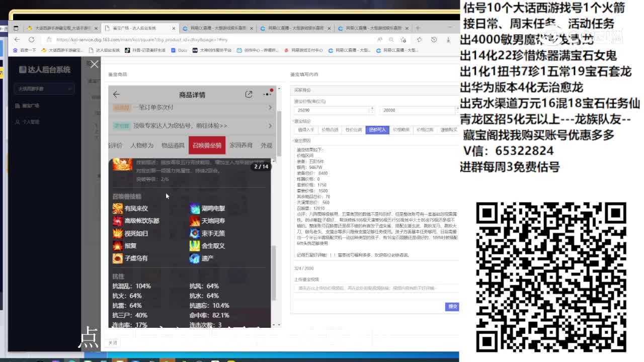Select the 性价比高 conclusion option

(x=354, y=130)
